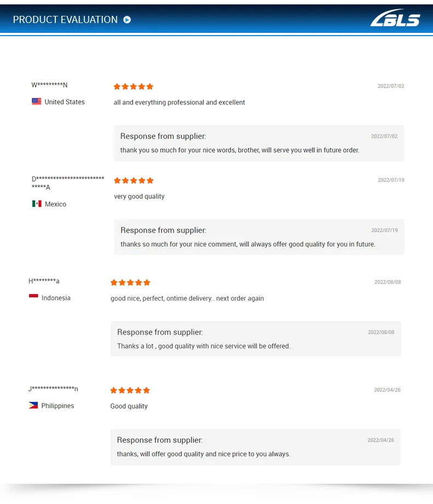
Task: Click the United States flag icon
Action: tap(37, 102)
